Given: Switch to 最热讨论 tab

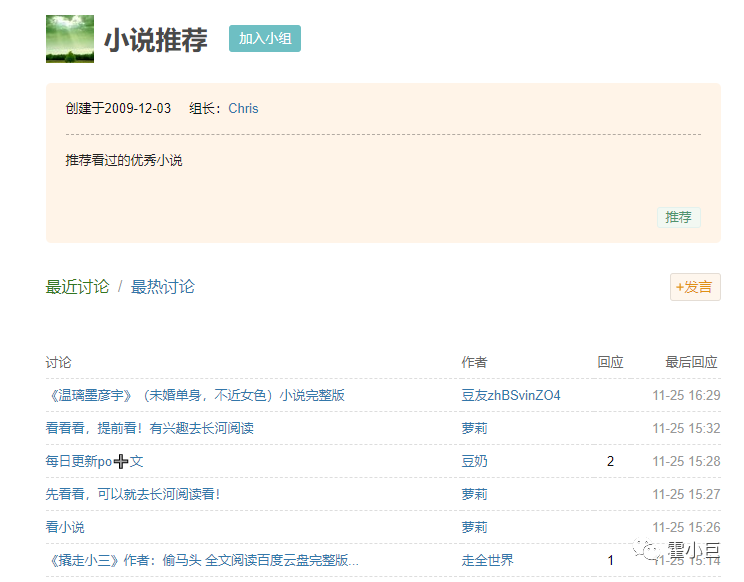Looking at the screenshot, I should (x=163, y=287).
